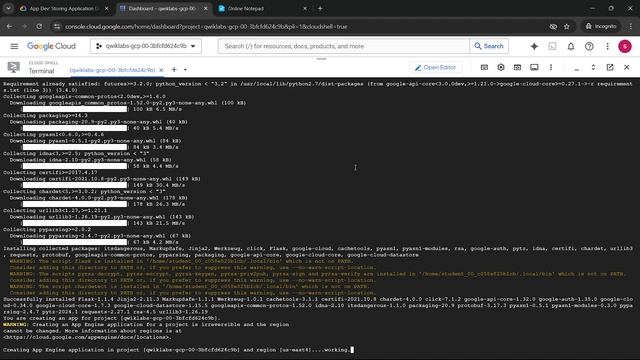Click the Activate Cloud Shell icon
The width and height of the screenshot is (640, 360).
tap(552, 47)
